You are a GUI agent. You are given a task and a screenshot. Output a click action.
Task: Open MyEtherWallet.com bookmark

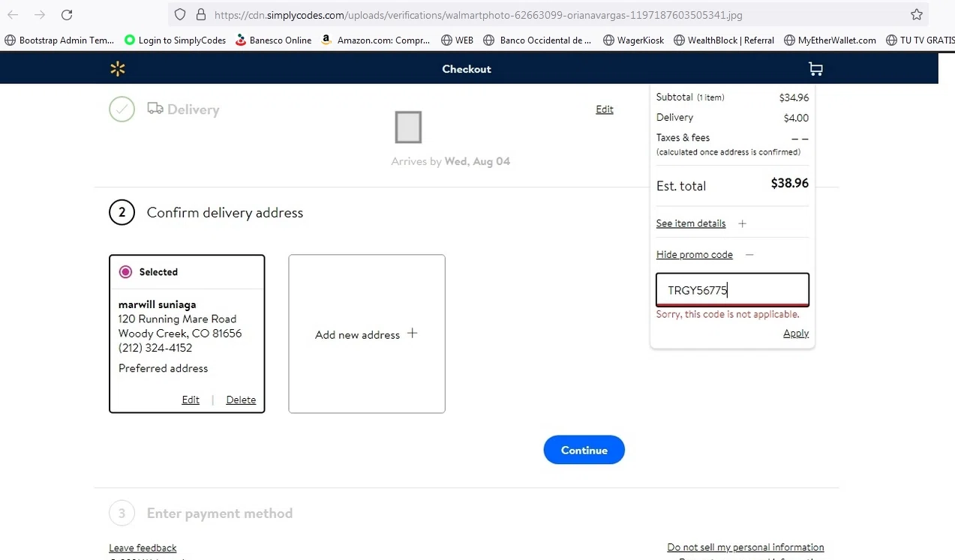pos(830,40)
